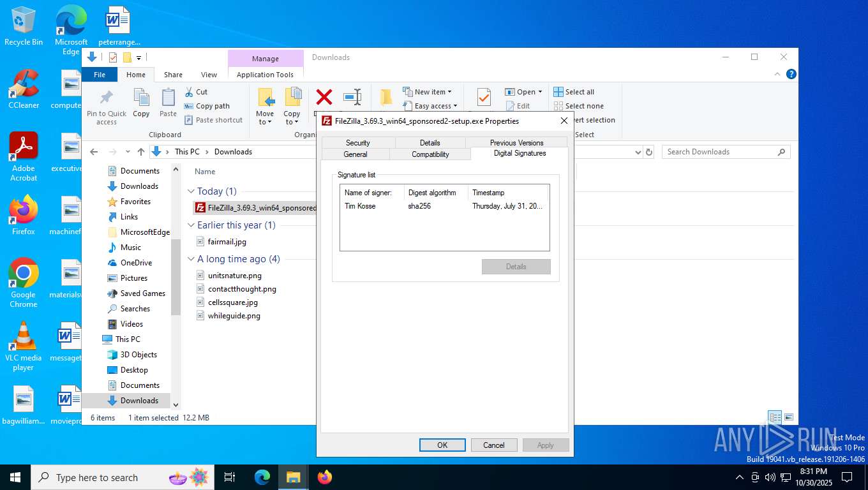Open Explorer Help question mark icon
868x490 pixels.
pyautogui.click(x=791, y=74)
